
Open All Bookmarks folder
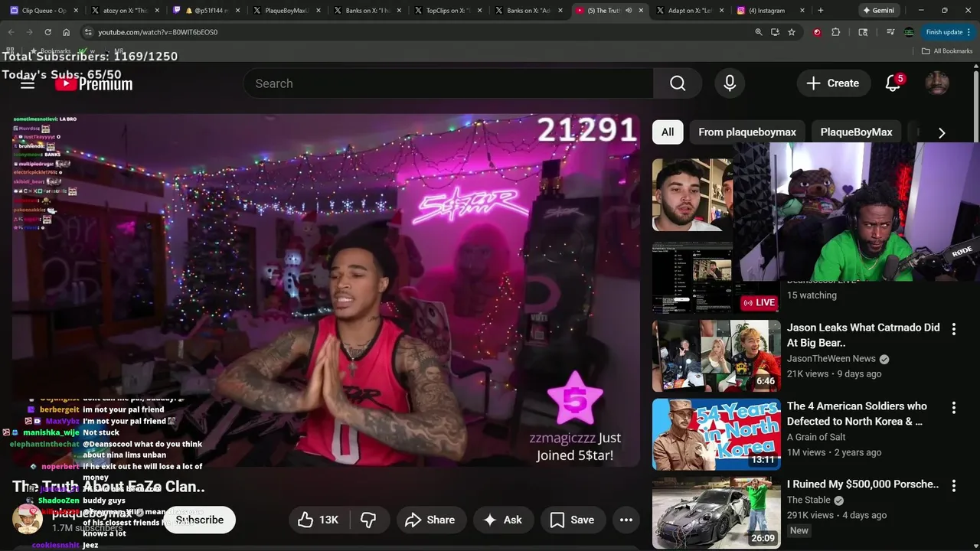947,51
